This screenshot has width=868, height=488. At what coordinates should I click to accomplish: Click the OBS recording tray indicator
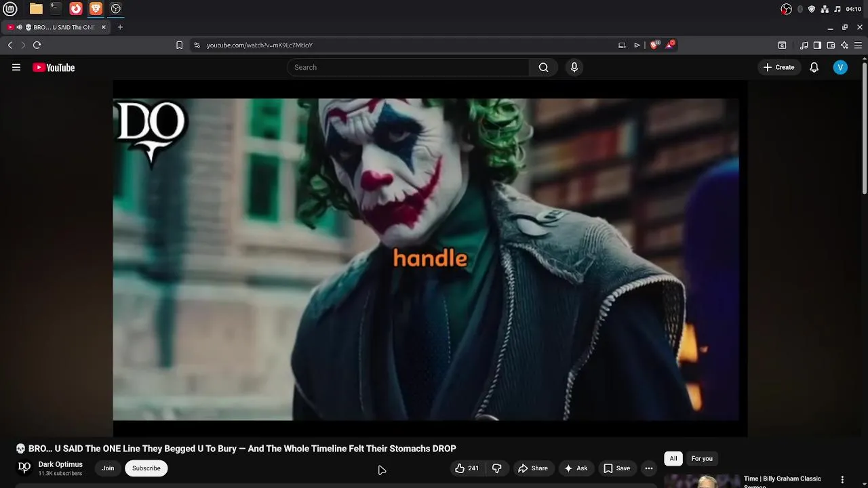point(786,9)
